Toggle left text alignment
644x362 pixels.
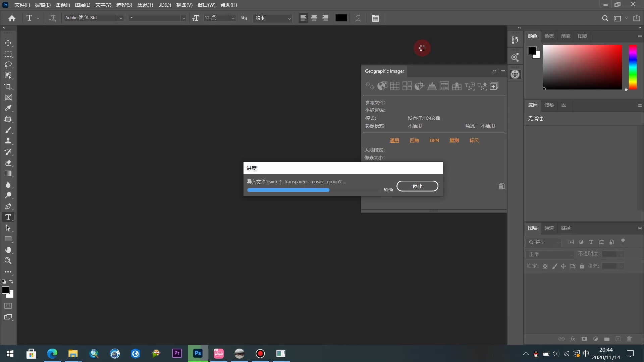tap(303, 18)
